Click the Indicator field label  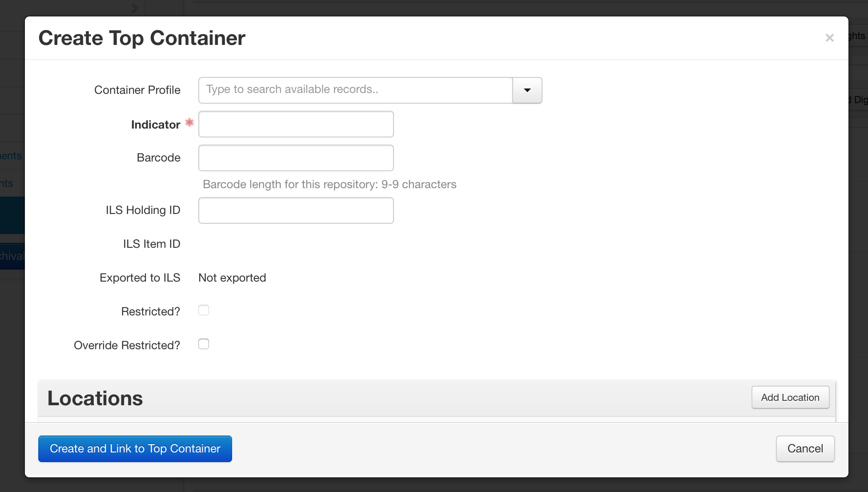156,125
